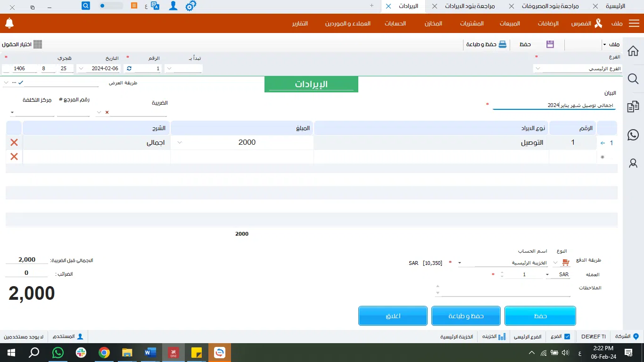Screen dimensions: 644x362
Task: Click the settings gear icon at top
Action: coord(190,6)
